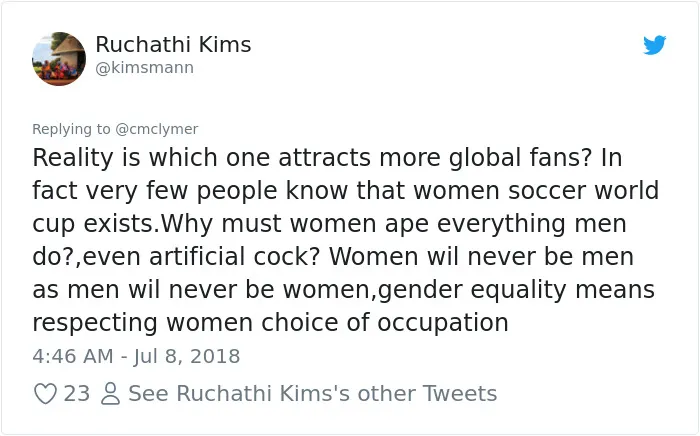Viewport: 700px width, 436px height.
Task: Like the tweet with the heart icon
Action: (x=46, y=394)
